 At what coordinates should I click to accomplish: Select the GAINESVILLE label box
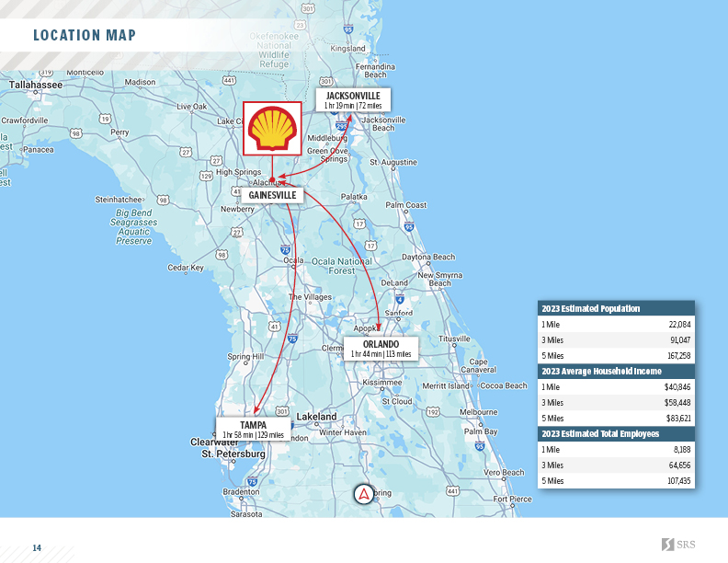click(x=272, y=195)
